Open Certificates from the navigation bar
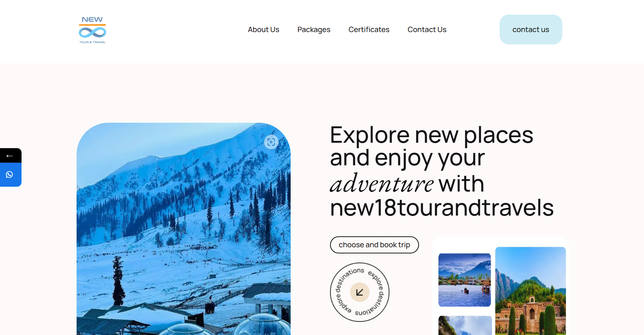 [369, 29]
